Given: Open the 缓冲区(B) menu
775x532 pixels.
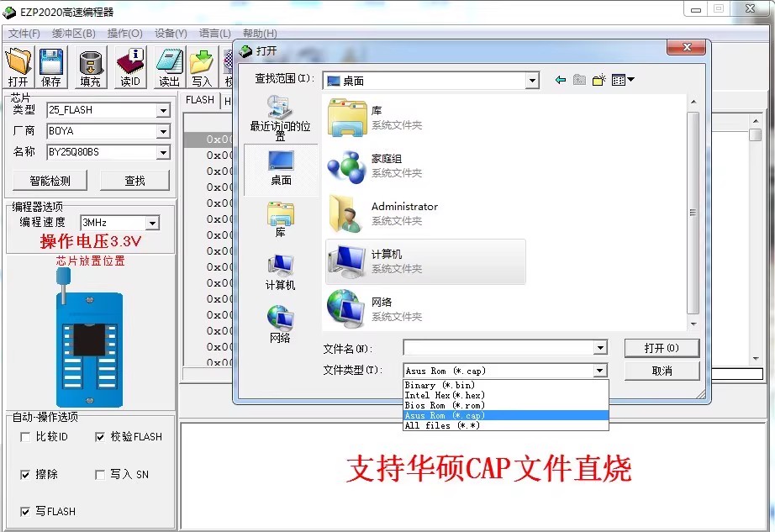Looking at the screenshot, I should coord(74,34).
